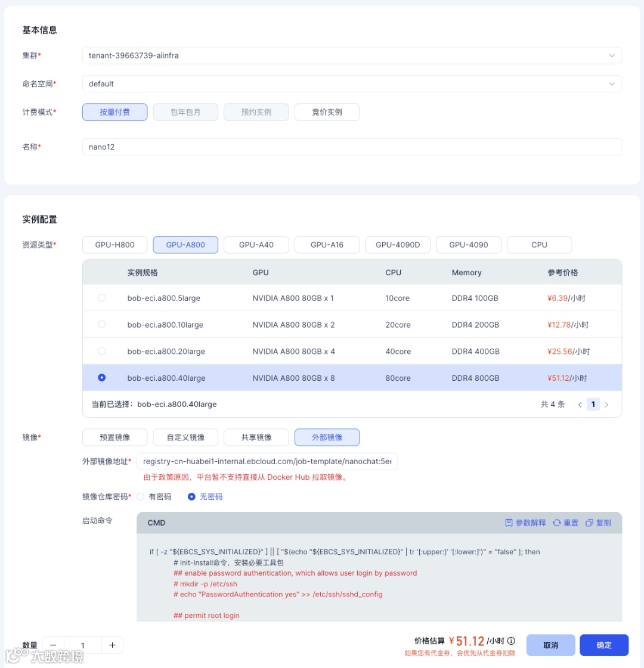
Task: Switch to GPU-4090 resource type
Action: [469, 244]
